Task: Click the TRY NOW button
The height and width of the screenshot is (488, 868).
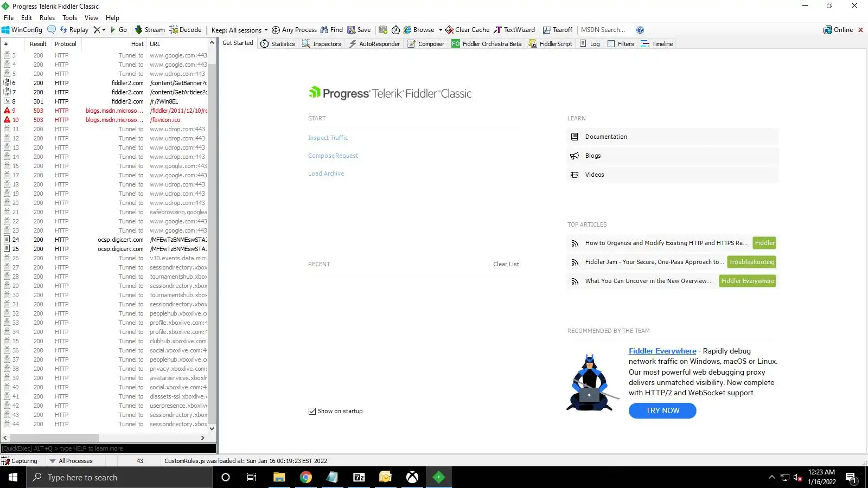Action: pyautogui.click(x=662, y=411)
